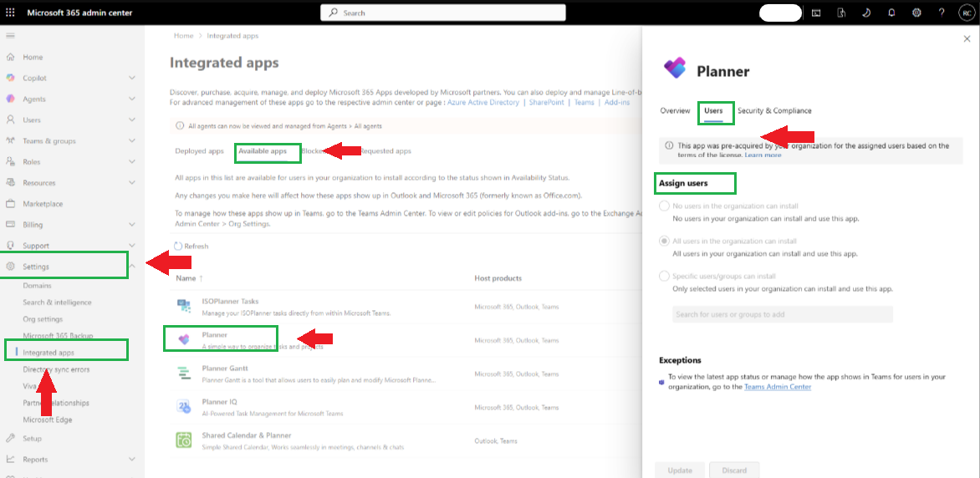
Task: Expand the Reports menu chevron
Action: [132, 460]
